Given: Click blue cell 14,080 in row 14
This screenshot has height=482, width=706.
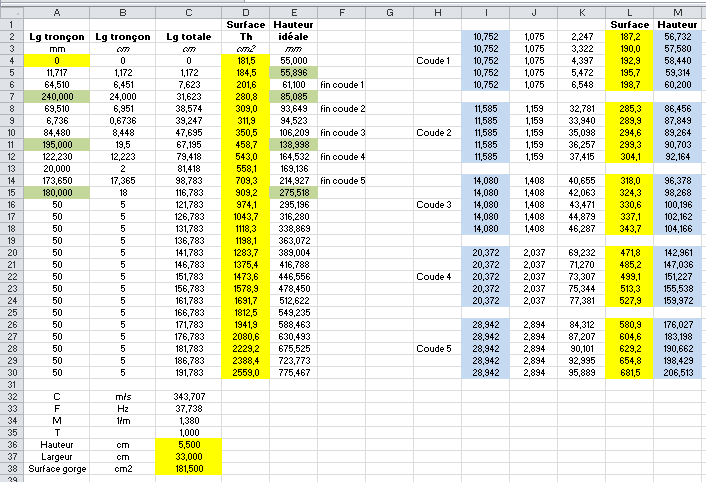Looking at the screenshot, I should [x=485, y=180].
